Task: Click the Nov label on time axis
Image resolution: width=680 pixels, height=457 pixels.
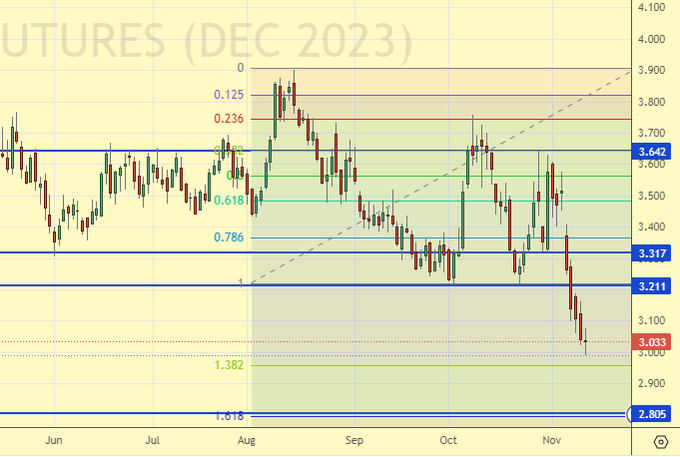Action: [550, 440]
